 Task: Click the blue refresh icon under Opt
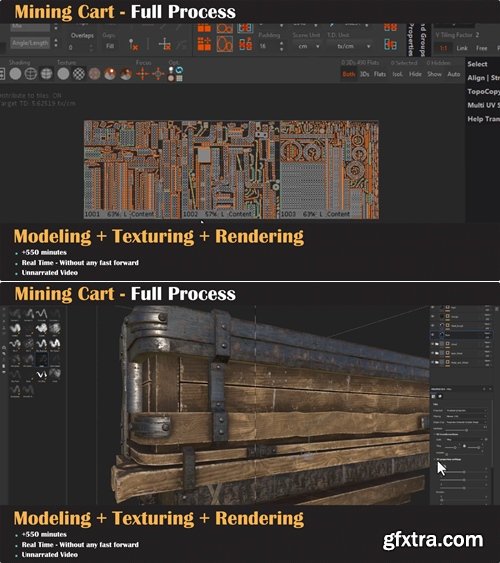point(179,70)
